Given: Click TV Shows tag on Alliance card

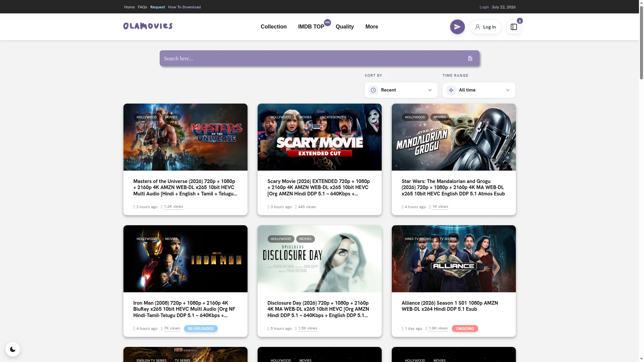Looking at the screenshot, I should coord(447,239).
